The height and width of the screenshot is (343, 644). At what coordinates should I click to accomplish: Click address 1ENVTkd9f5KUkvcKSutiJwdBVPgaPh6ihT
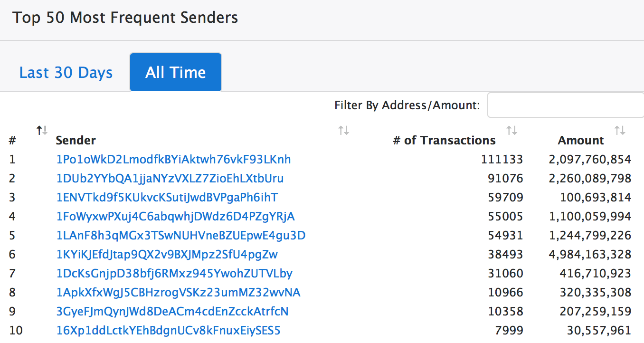pyautogui.click(x=167, y=197)
